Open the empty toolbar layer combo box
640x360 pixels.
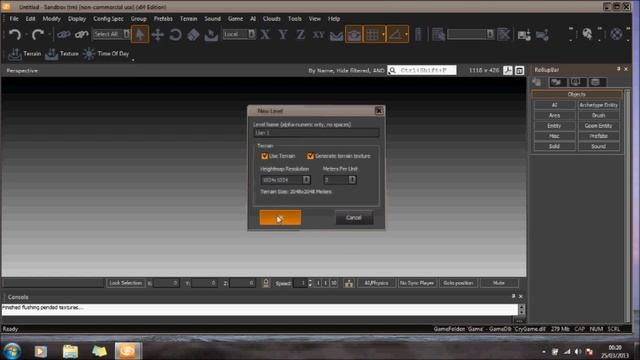pos(471,34)
